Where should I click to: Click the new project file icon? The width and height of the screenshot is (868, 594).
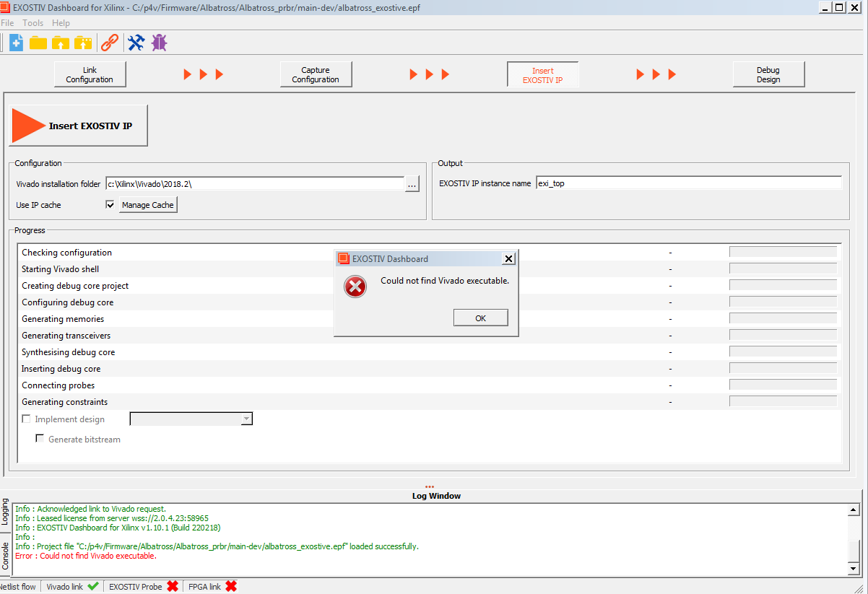(x=16, y=43)
